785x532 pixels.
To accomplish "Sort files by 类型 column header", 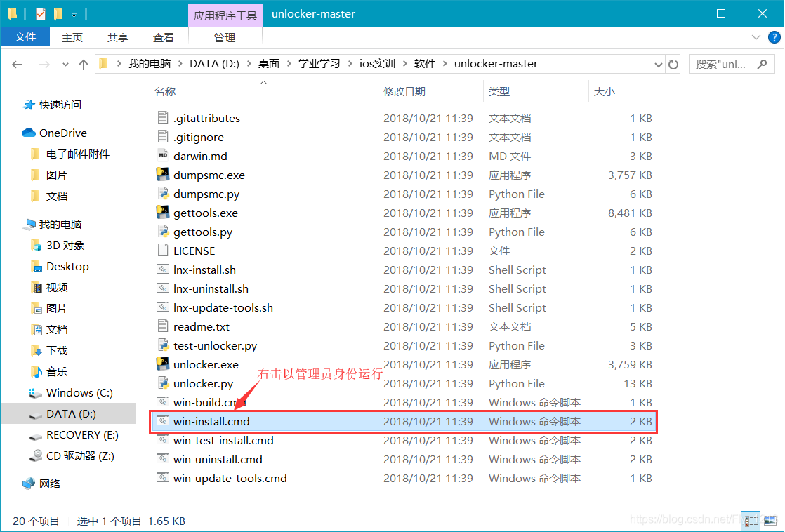I will coord(499,91).
